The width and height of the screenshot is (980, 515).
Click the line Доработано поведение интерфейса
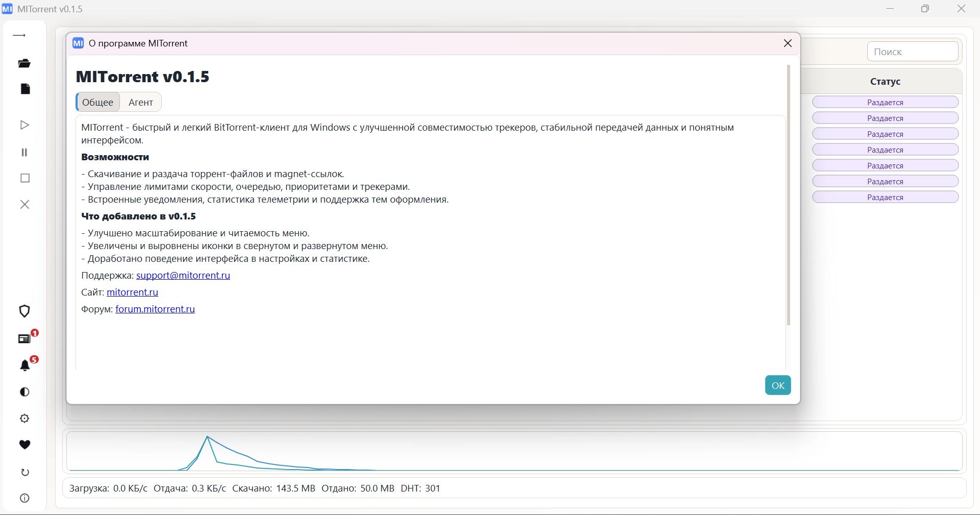click(x=226, y=259)
